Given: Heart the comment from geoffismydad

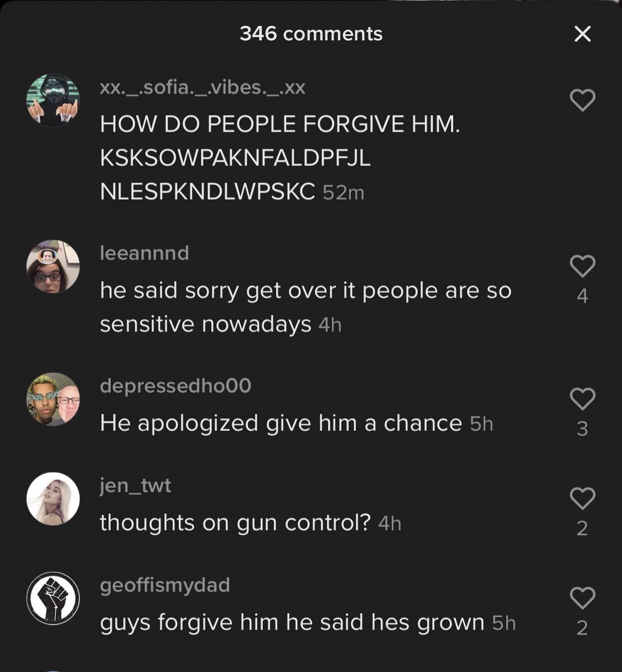Looking at the screenshot, I should coord(582,598).
